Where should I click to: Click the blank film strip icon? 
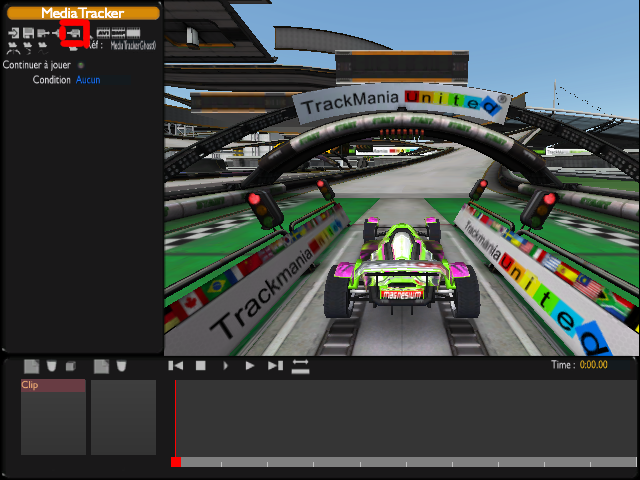click(133, 33)
